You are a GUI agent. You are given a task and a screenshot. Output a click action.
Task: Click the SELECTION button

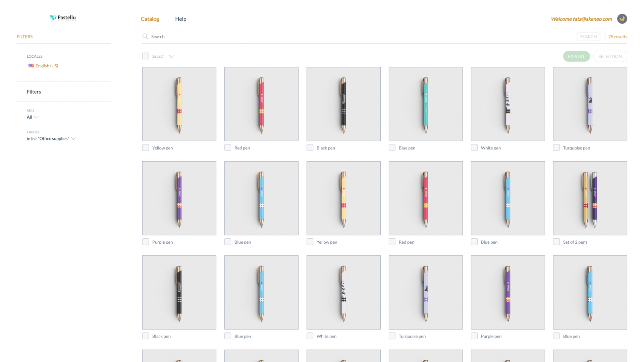(x=610, y=56)
